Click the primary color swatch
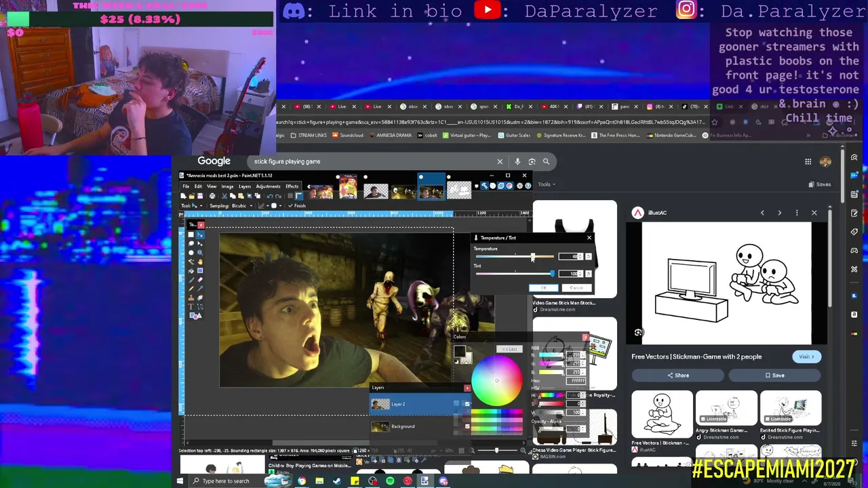Viewport: 868px width, 488px height. (459, 351)
